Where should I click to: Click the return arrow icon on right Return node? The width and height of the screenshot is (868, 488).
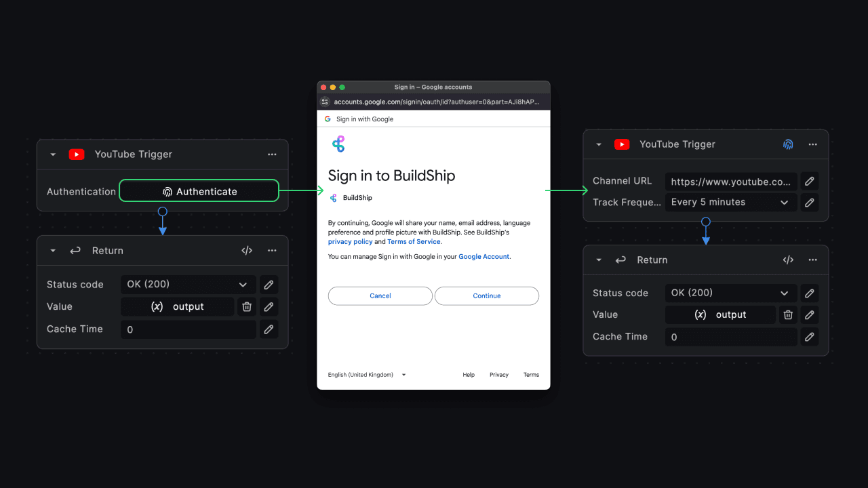620,260
